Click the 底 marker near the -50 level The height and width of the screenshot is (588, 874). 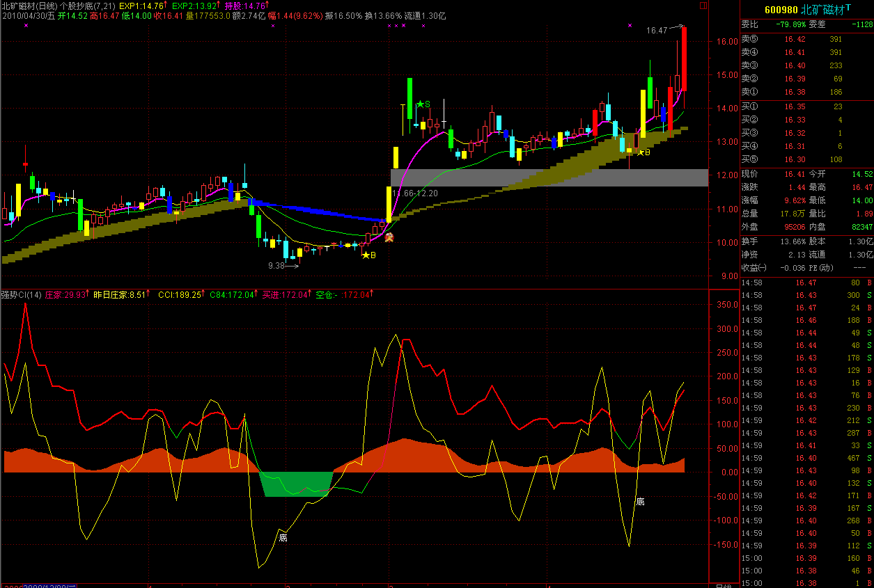pyautogui.click(x=640, y=501)
